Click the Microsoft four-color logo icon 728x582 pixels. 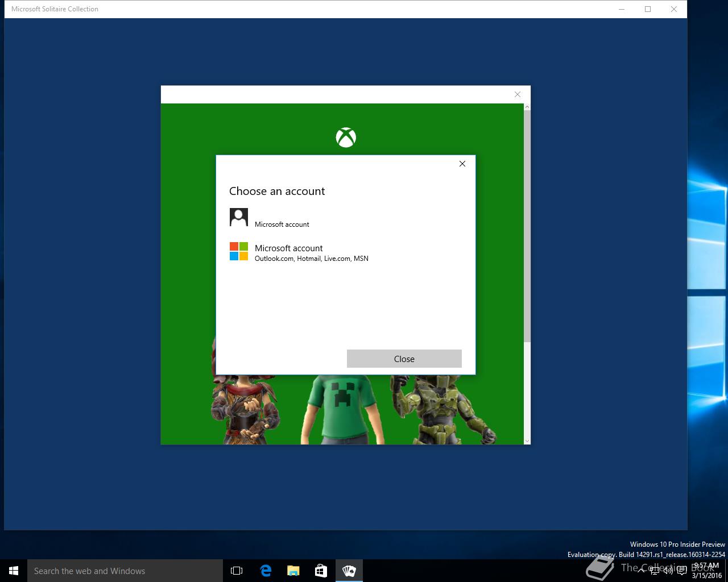239,251
